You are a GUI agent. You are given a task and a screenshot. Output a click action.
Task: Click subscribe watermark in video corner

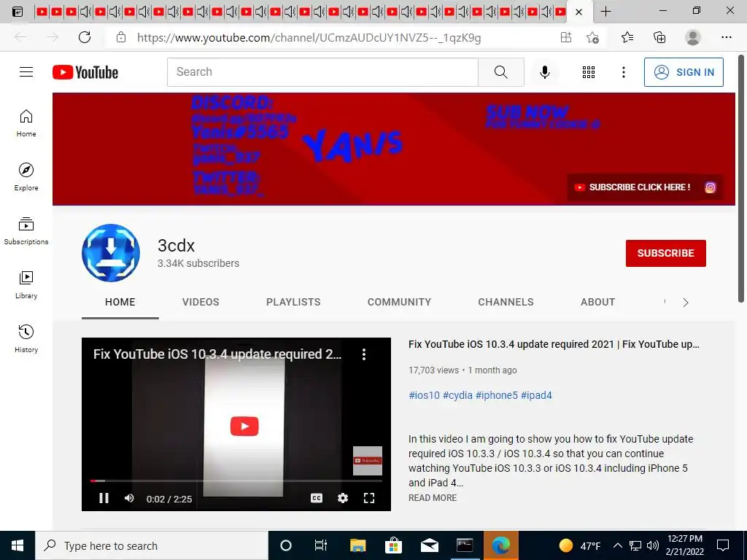click(x=368, y=461)
